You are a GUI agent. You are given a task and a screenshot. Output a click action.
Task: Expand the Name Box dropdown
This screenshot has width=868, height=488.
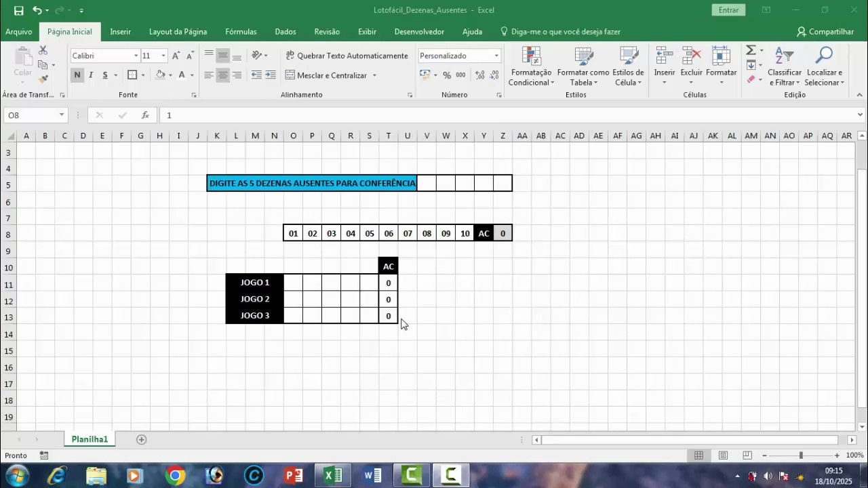coord(62,115)
